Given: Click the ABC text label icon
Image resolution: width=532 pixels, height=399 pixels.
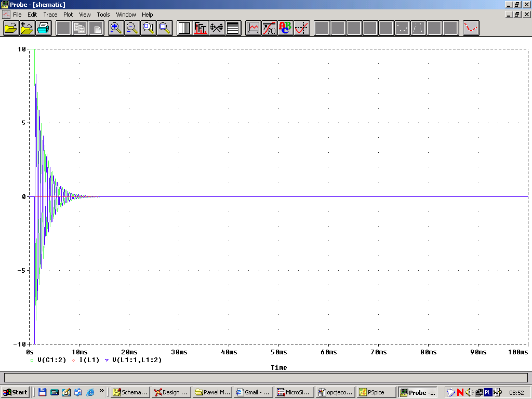Looking at the screenshot, I should click(285, 28).
